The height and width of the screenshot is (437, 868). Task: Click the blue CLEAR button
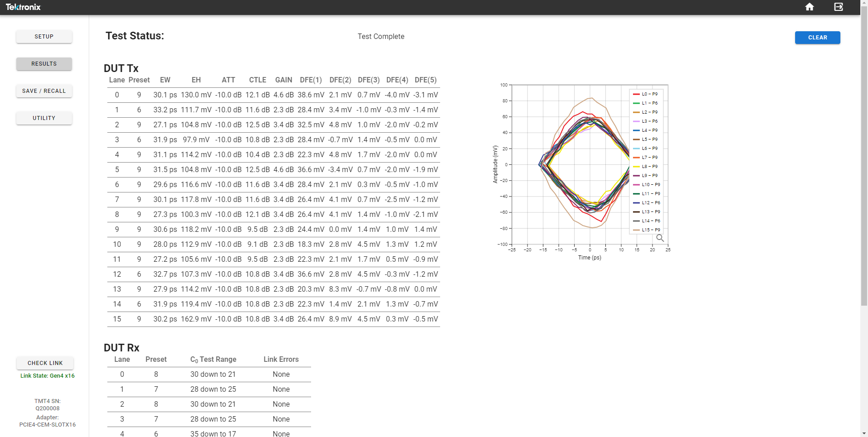click(817, 38)
